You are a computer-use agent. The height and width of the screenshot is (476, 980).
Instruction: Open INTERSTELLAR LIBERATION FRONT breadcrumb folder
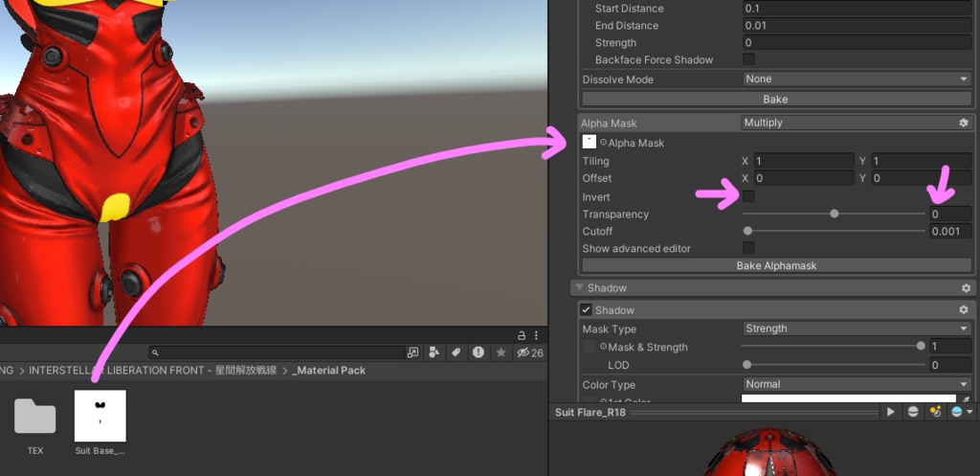pyautogui.click(x=152, y=371)
